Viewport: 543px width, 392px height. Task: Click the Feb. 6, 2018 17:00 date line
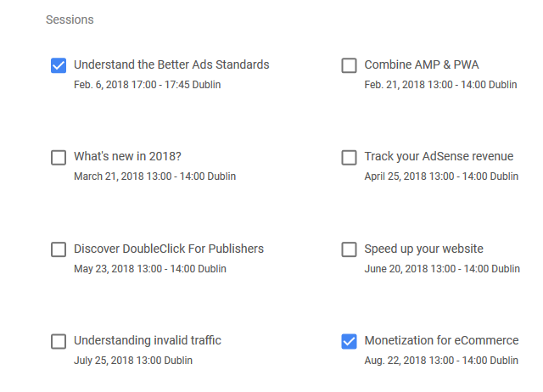147,85
